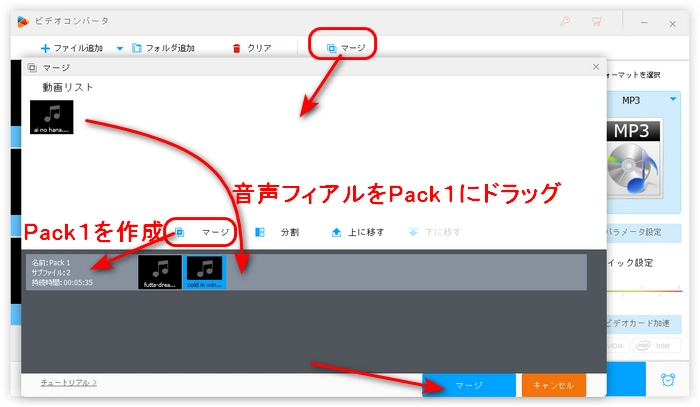Minimize the ビデオコンバータ window
This screenshot has height=407, width=700.
coord(644,23)
